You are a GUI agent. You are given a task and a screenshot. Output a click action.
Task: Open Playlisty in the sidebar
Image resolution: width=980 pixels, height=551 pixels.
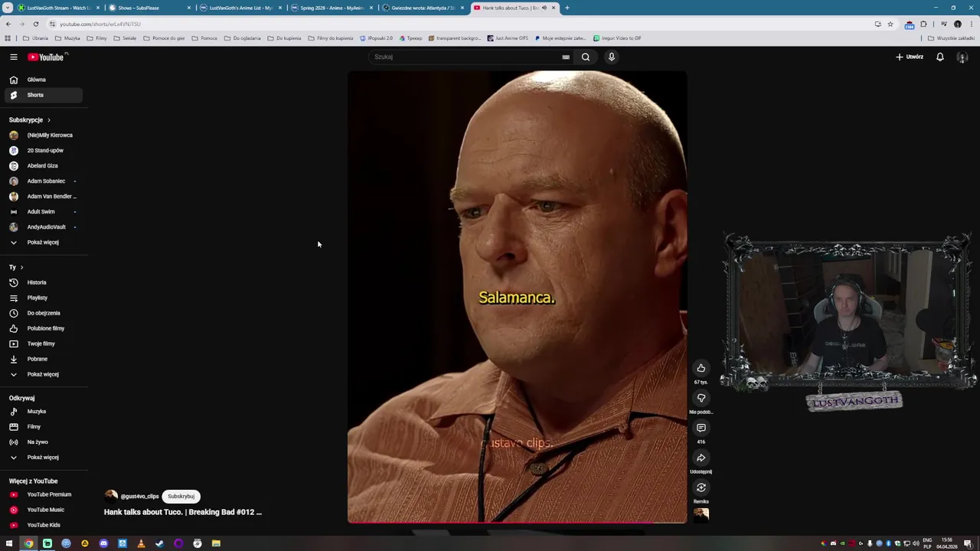[x=44, y=298]
